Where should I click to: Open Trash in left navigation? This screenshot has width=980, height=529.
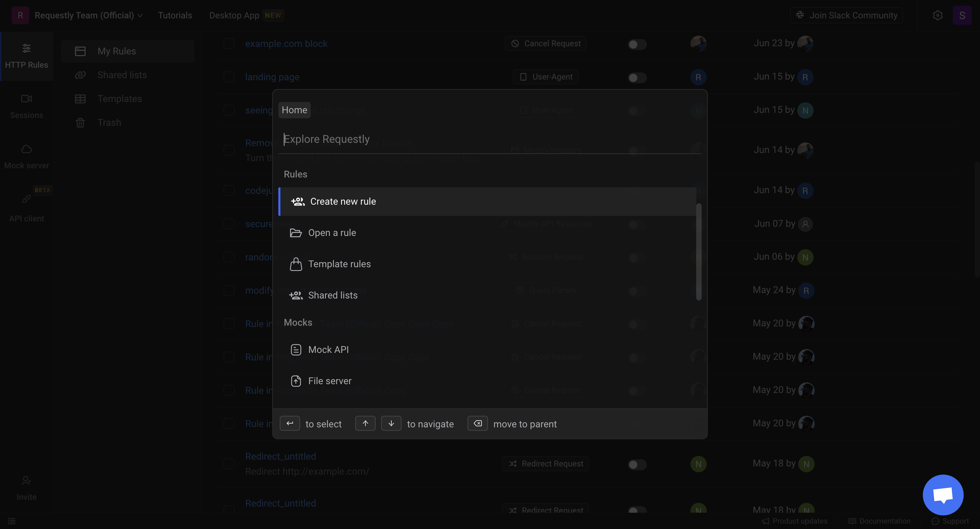coord(128,122)
